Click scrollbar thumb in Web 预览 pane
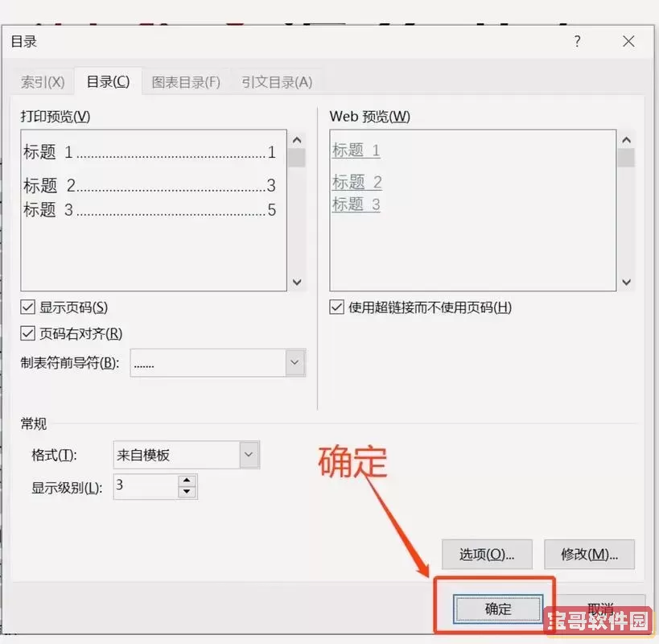Viewport: 659px width, 644px height. (626, 158)
